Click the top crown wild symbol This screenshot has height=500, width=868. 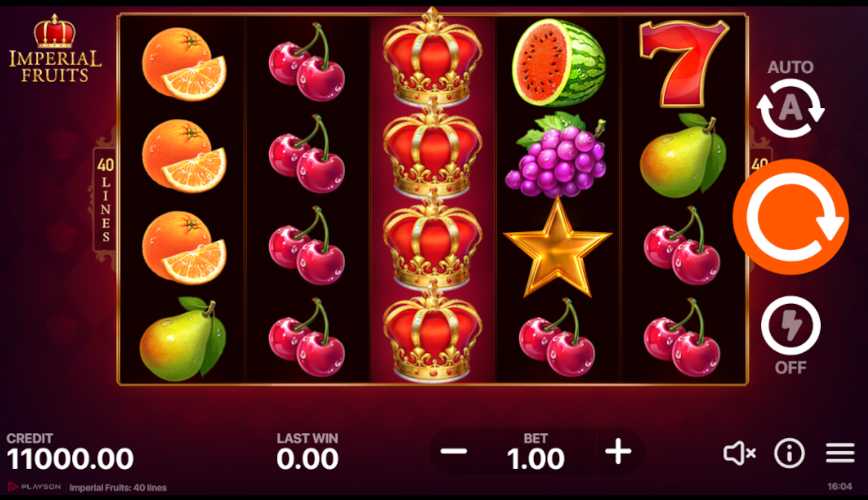432,58
